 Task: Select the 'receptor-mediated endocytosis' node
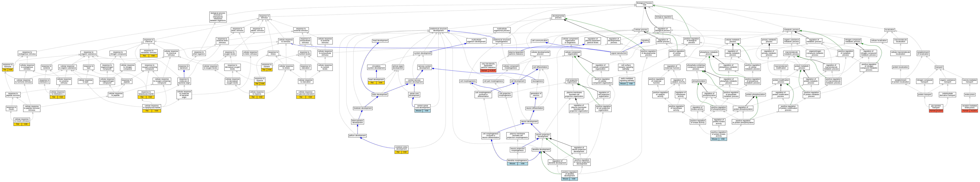coord(969,108)
